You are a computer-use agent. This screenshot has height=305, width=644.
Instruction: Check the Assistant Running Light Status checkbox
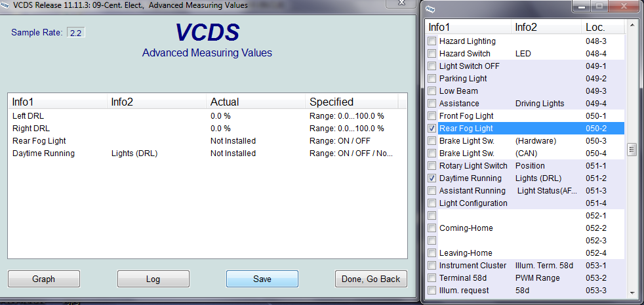[x=432, y=191]
